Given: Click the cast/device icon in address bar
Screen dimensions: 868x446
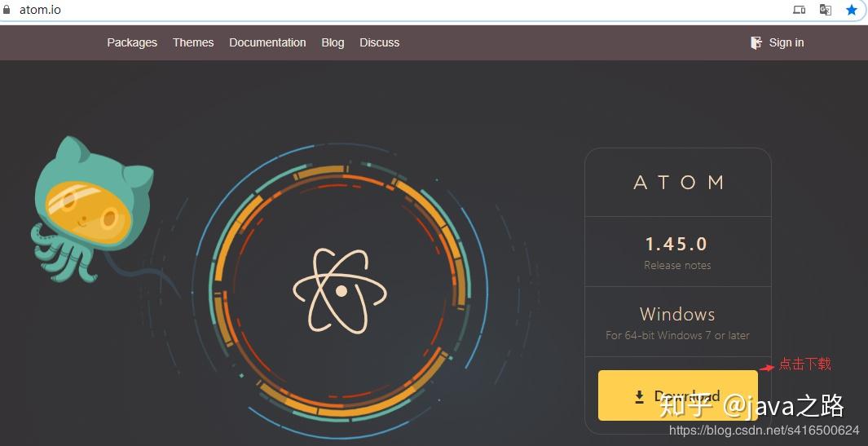Looking at the screenshot, I should 800,10.
